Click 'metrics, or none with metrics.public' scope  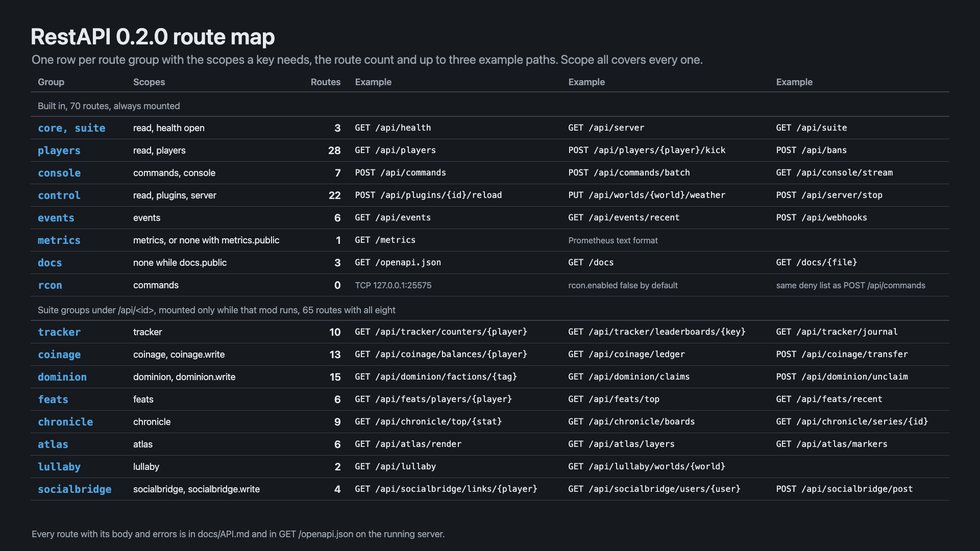pos(206,240)
